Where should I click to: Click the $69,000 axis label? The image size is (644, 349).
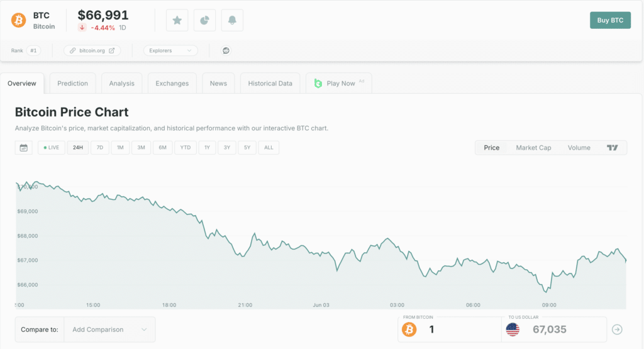pos(28,211)
